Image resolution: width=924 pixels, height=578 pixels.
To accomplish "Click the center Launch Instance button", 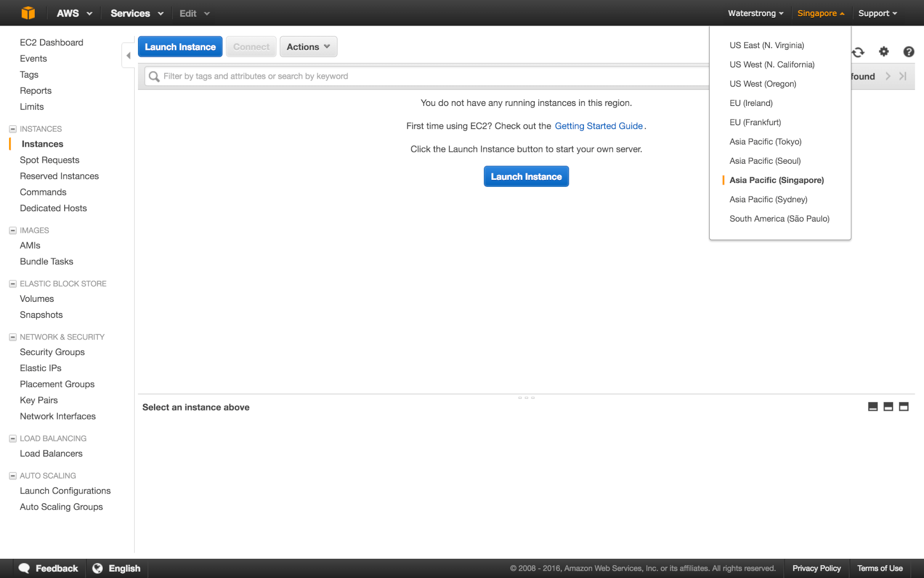I will (x=526, y=177).
